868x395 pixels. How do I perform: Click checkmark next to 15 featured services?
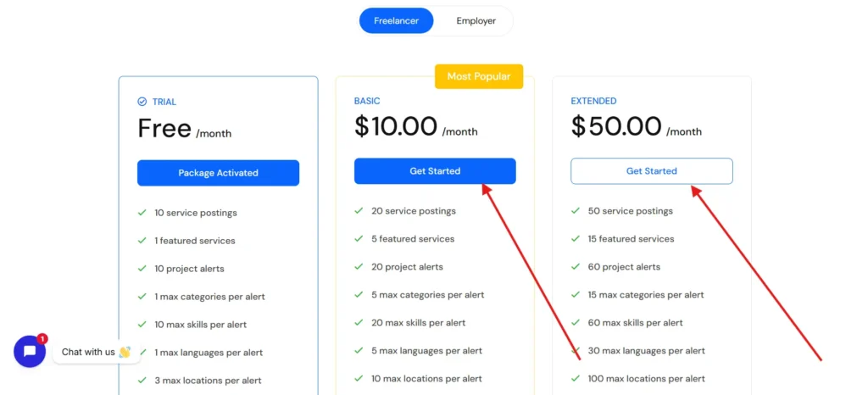coord(576,239)
